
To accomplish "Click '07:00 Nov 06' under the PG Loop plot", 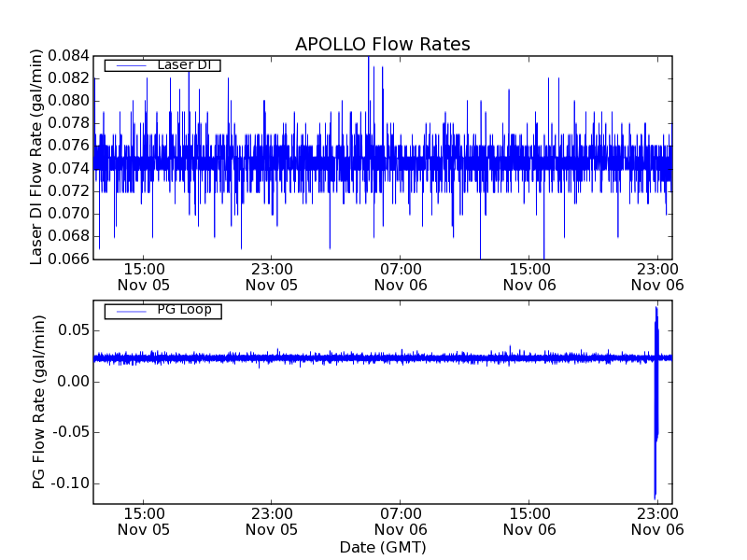I will (401, 522).
